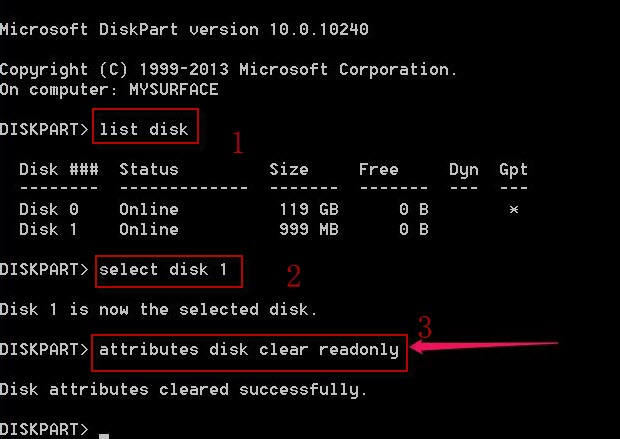Click the "attributes disk clear readonly" command
The height and width of the screenshot is (439, 620).
tap(249, 350)
